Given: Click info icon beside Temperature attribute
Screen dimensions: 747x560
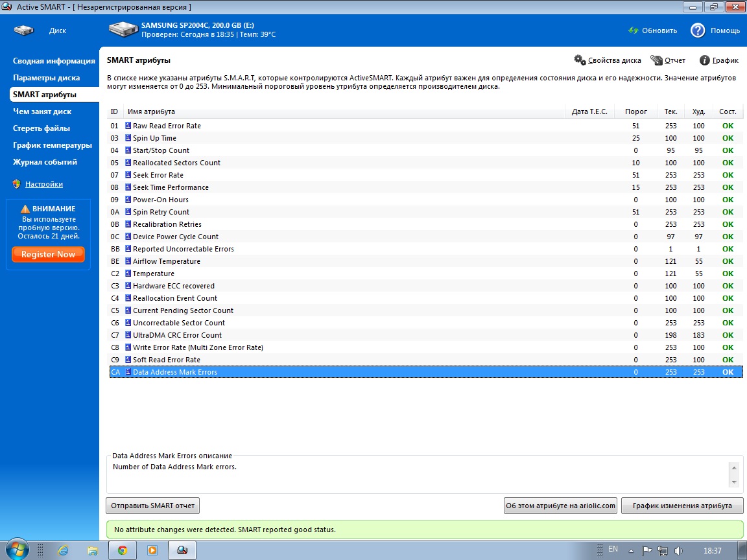Looking at the screenshot, I should [x=128, y=274].
